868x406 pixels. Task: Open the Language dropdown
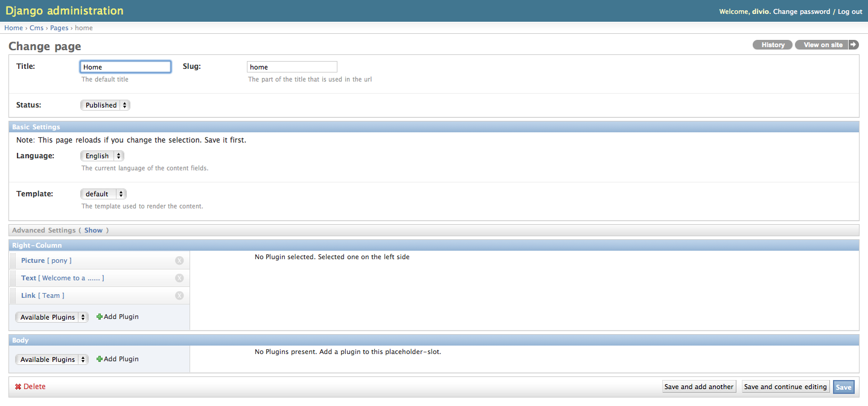(x=102, y=156)
